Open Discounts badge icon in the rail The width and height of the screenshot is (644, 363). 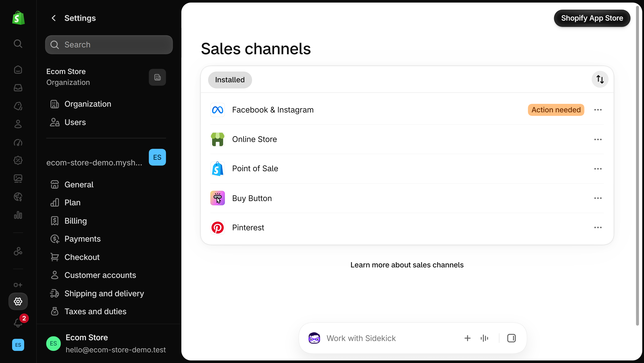(x=18, y=160)
